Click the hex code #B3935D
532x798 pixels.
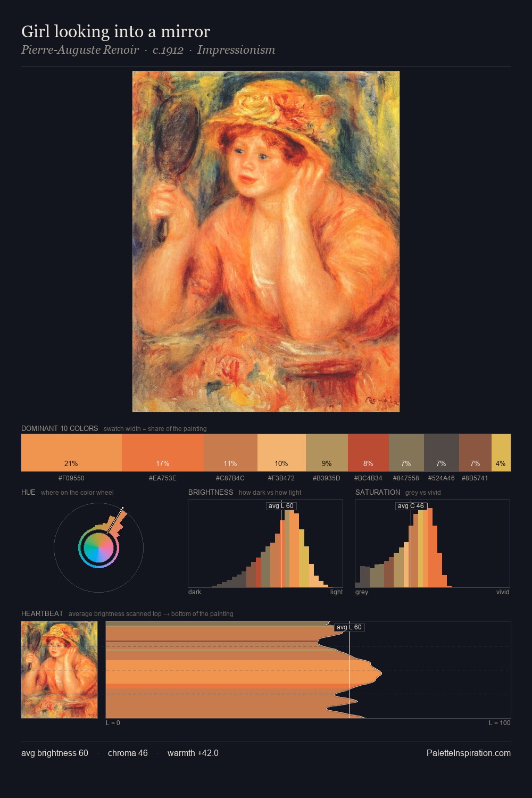(x=326, y=478)
